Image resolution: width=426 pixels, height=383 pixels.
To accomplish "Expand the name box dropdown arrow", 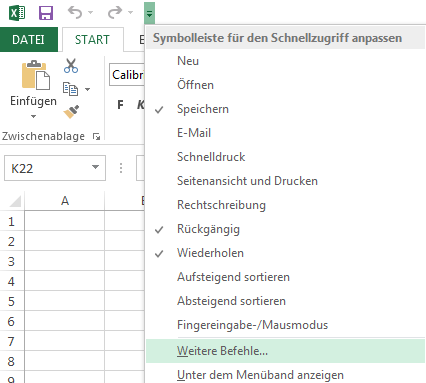I will pyautogui.click(x=95, y=167).
